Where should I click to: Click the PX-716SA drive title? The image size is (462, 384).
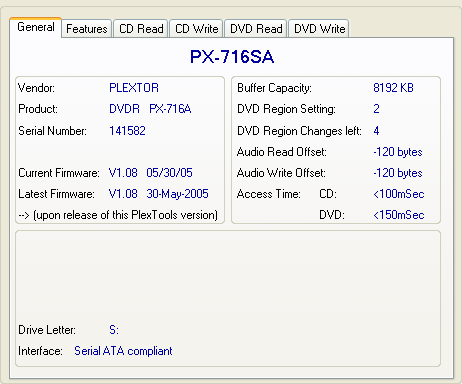tap(232, 57)
